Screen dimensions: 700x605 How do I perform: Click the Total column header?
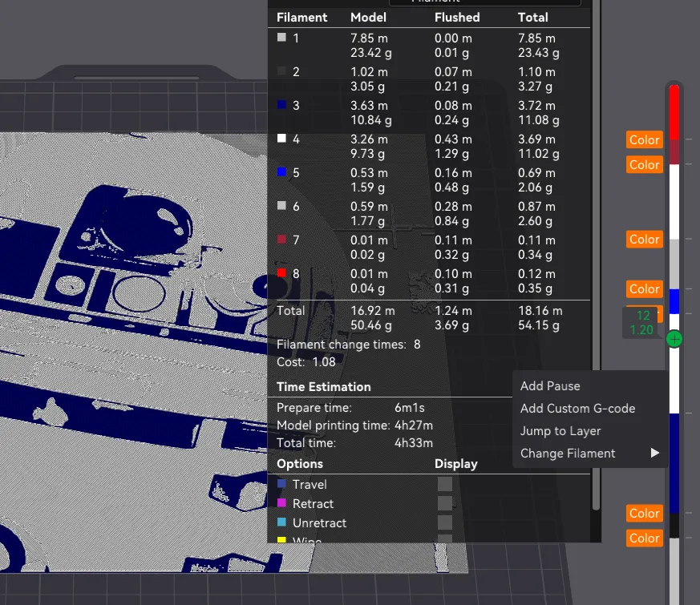click(x=532, y=18)
